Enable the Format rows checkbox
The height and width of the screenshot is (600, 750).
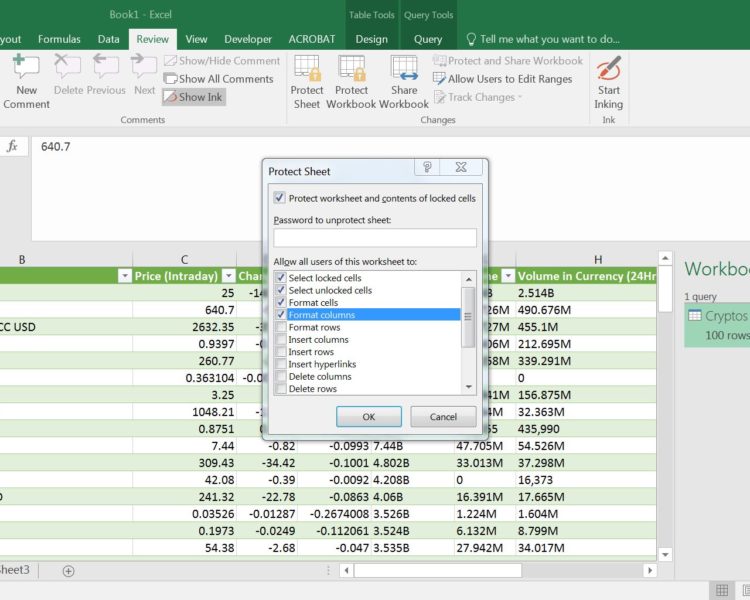pos(281,327)
